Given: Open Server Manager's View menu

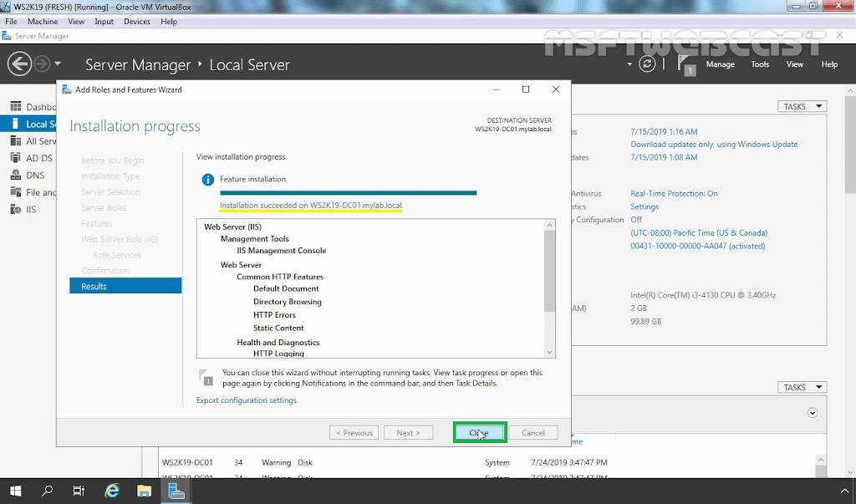Looking at the screenshot, I should 794,64.
